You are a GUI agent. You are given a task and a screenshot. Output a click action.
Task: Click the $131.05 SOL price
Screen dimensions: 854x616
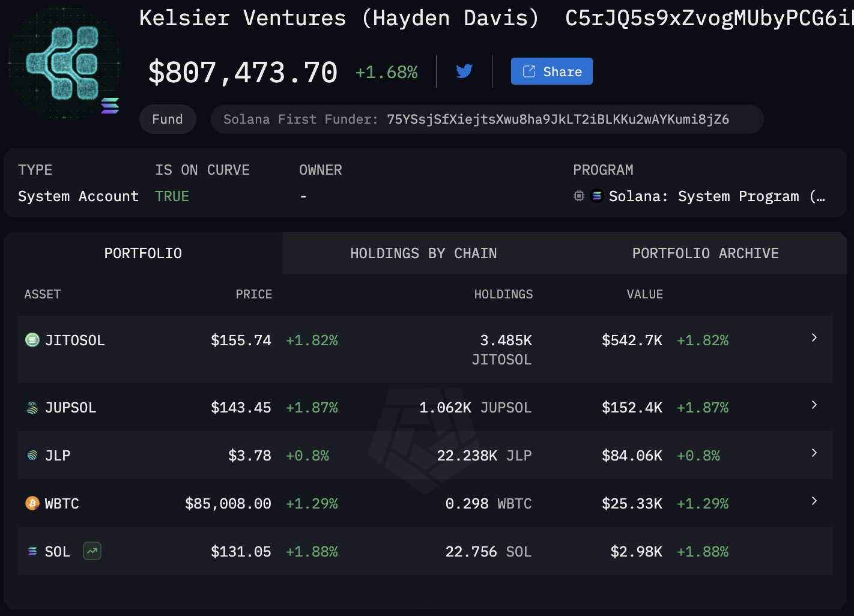[241, 552]
